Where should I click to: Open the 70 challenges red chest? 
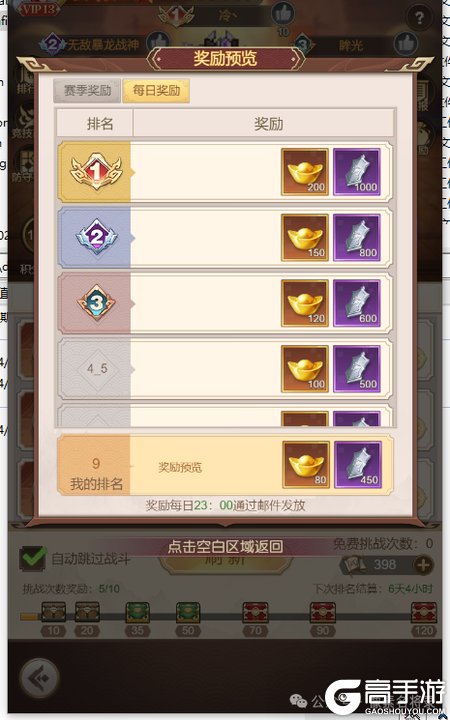click(255, 613)
